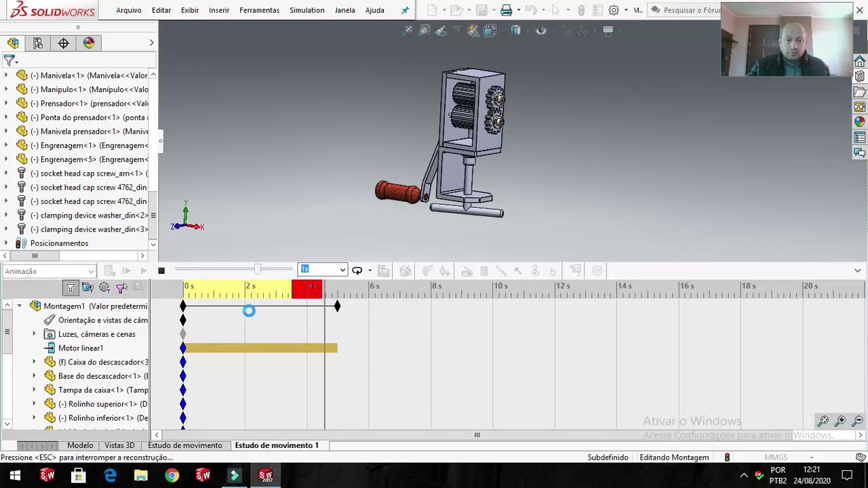The image size is (868, 488).
Task: Click the Montagem1 end key at 5s
Action: point(337,306)
